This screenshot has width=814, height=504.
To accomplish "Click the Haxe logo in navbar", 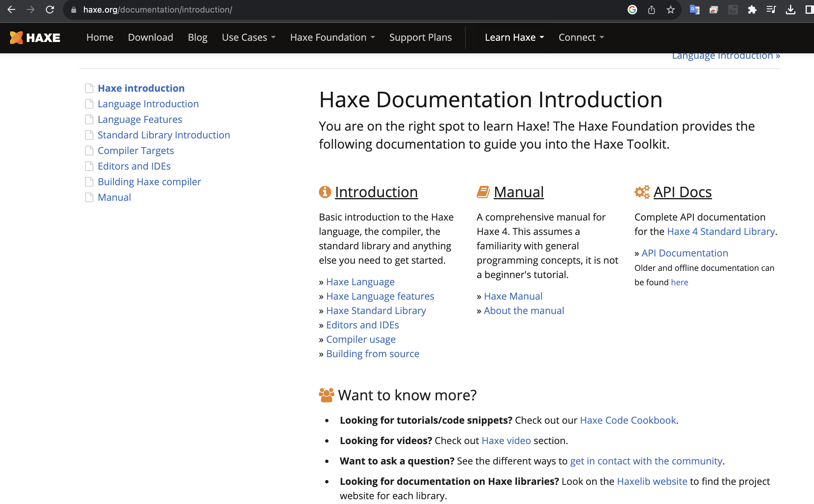I will coord(35,37).
